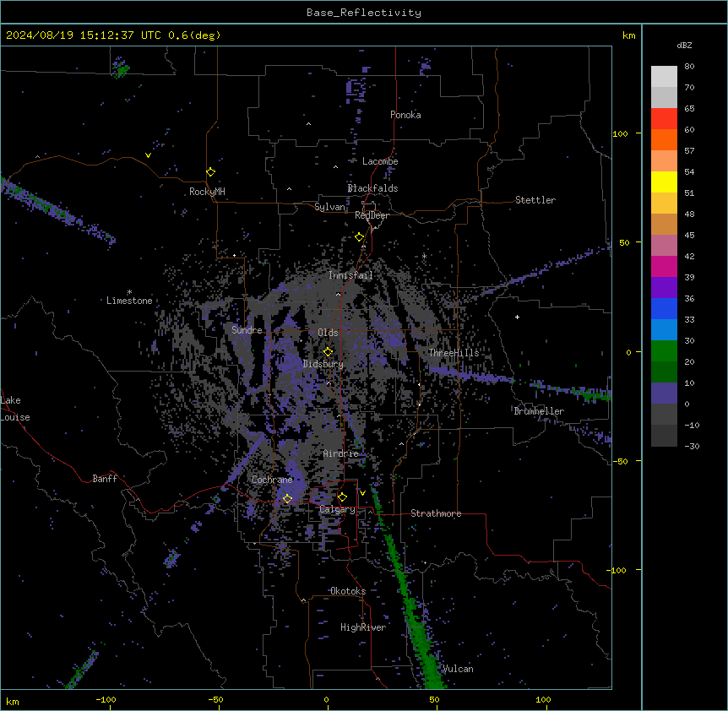Select the Drumheller label
This screenshot has width=728, height=711.
pyautogui.click(x=539, y=411)
